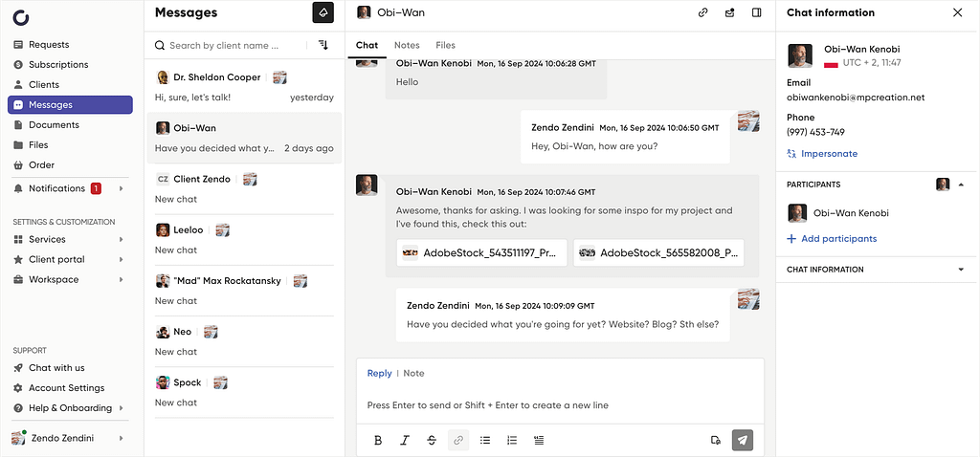Open the Leeloo chat

pos(244,240)
